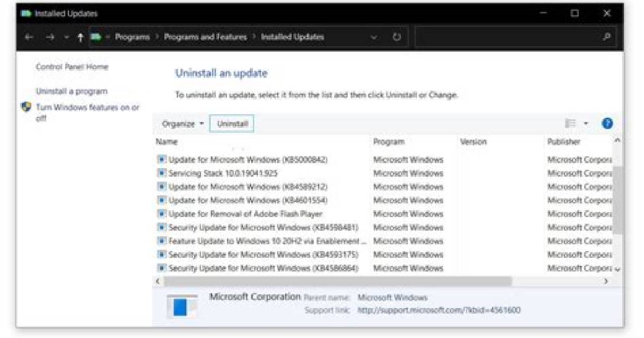Select Programs and Features in breadcrumb
This screenshot has height=338, width=644.
pyautogui.click(x=205, y=37)
